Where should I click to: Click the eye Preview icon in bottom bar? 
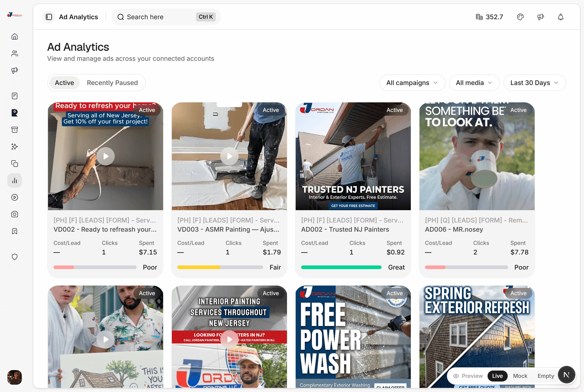tap(456, 376)
